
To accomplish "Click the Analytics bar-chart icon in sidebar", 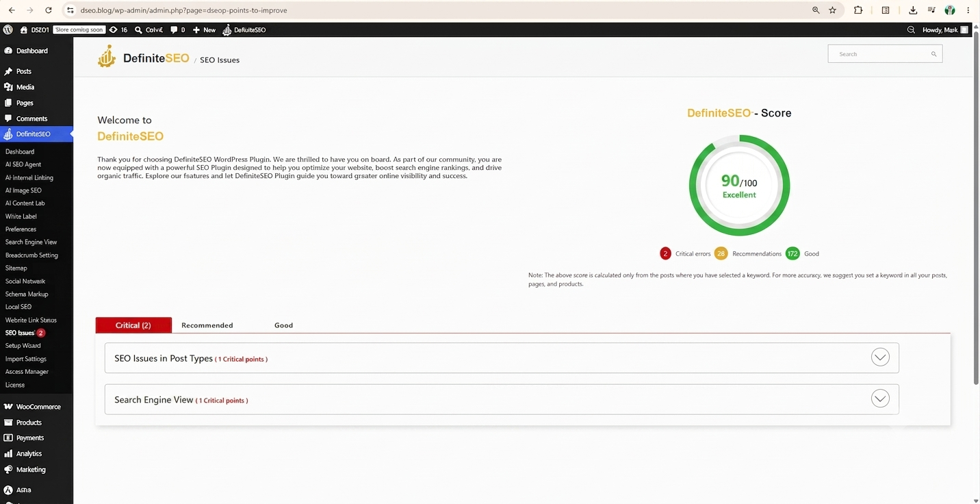I will coord(8,453).
